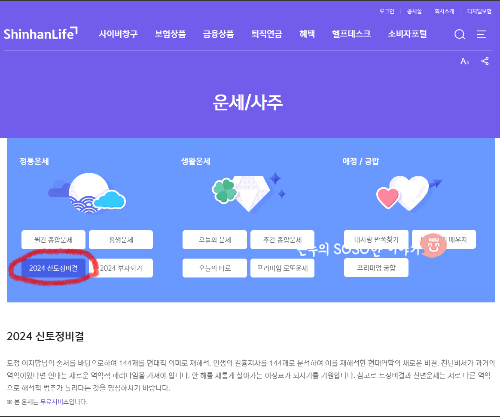This screenshot has height=417, width=500.
Task: Select the 오늘의 타로 button
Action: tap(215, 268)
